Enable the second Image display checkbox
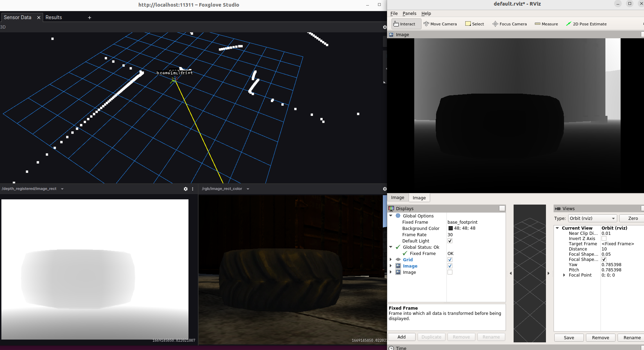The width and height of the screenshot is (644, 350). coord(450,272)
